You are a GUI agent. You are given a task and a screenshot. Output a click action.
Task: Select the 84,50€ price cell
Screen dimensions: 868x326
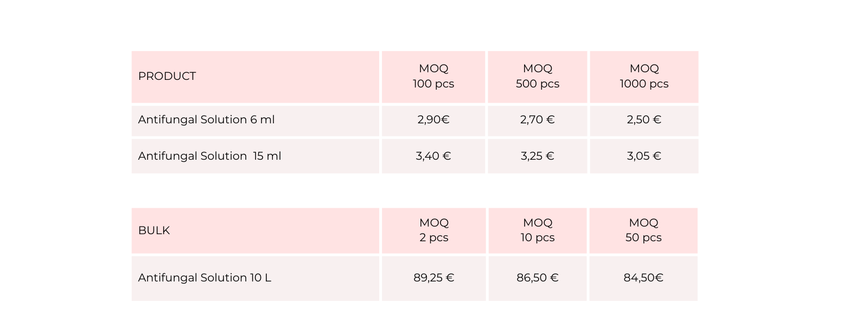point(643,278)
